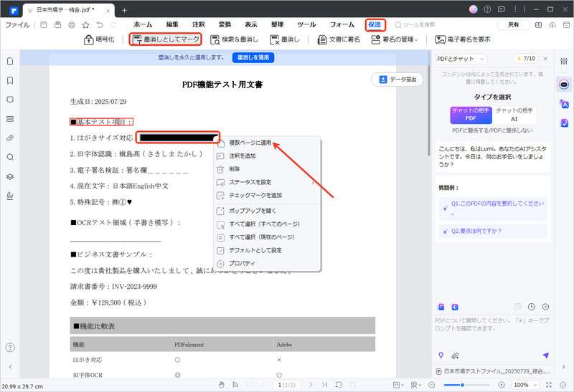Click the 墨消し tool button

(x=285, y=39)
